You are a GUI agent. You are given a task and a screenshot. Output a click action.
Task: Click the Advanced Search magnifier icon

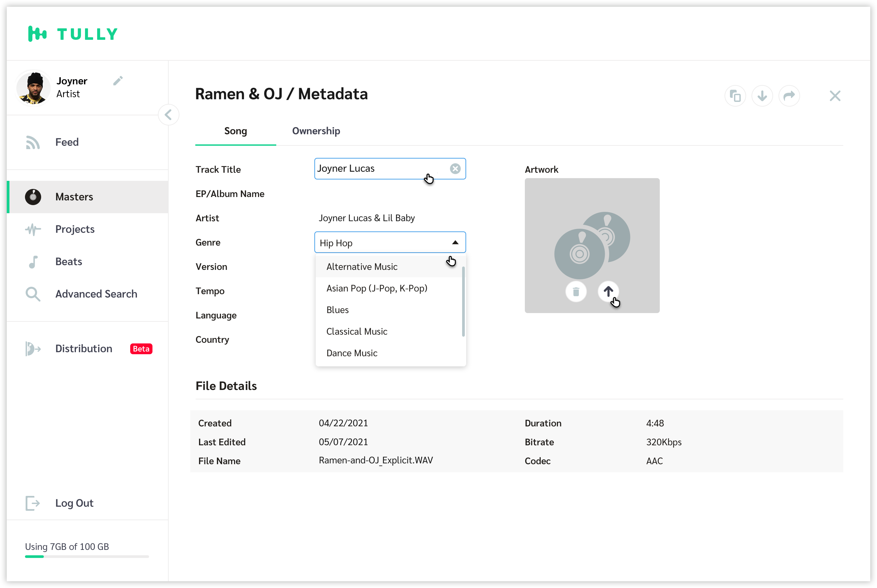[33, 295]
